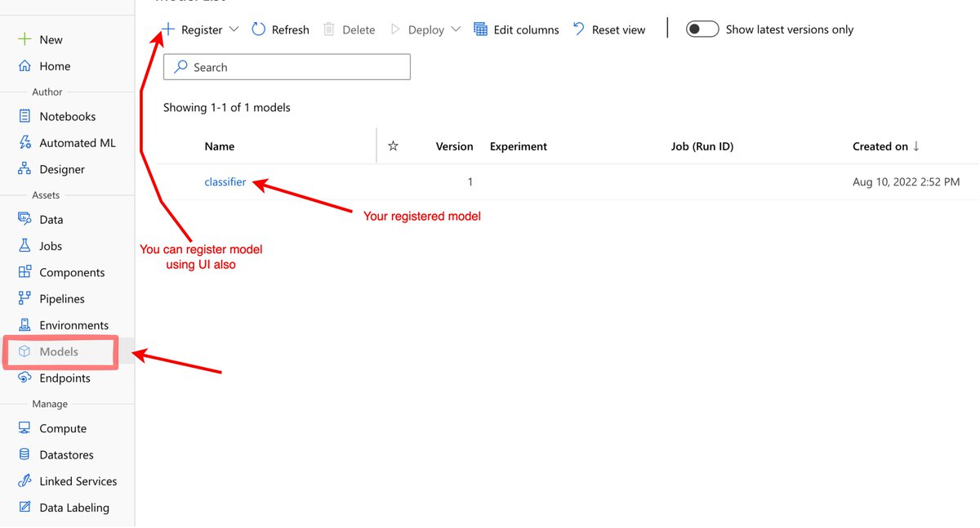Click the Designer icon in sidebar
Viewport: 980px width, 528px height.
pyautogui.click(x=24, y=169)
